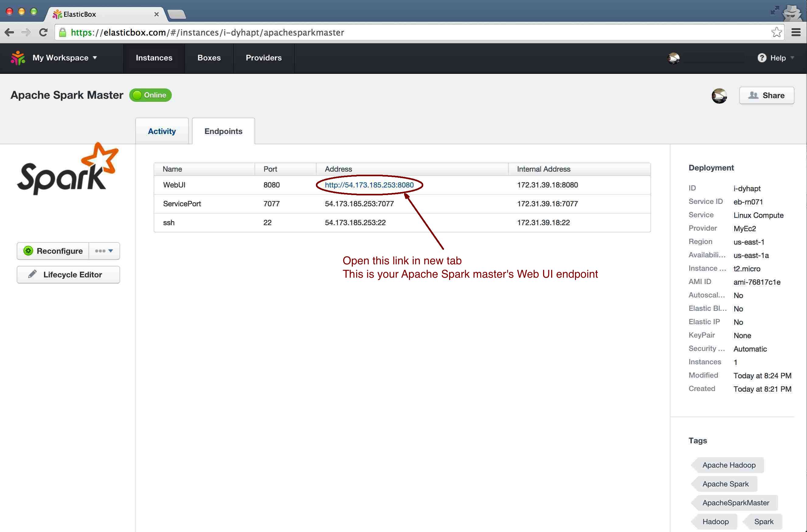Click internal address 172.31.39.18:7077

(547, 204)
